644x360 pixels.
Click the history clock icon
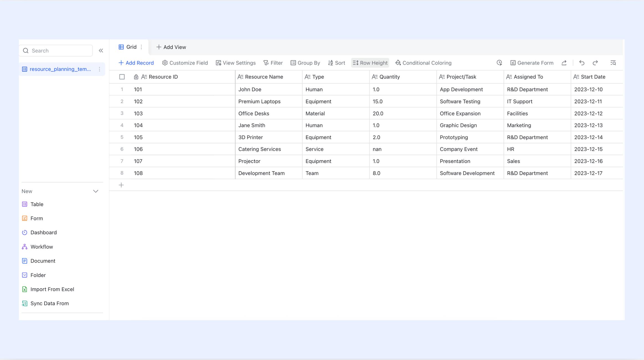pos(499,63)
